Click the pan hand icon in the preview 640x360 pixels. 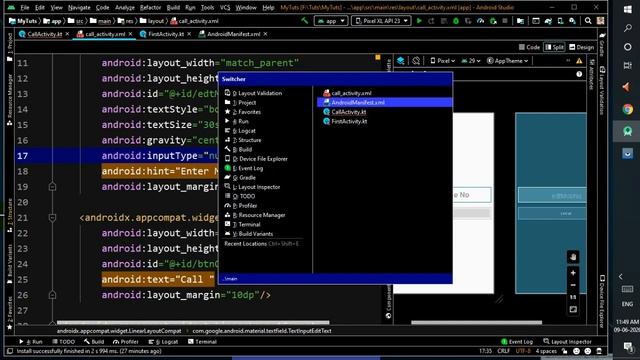point(573,257)
